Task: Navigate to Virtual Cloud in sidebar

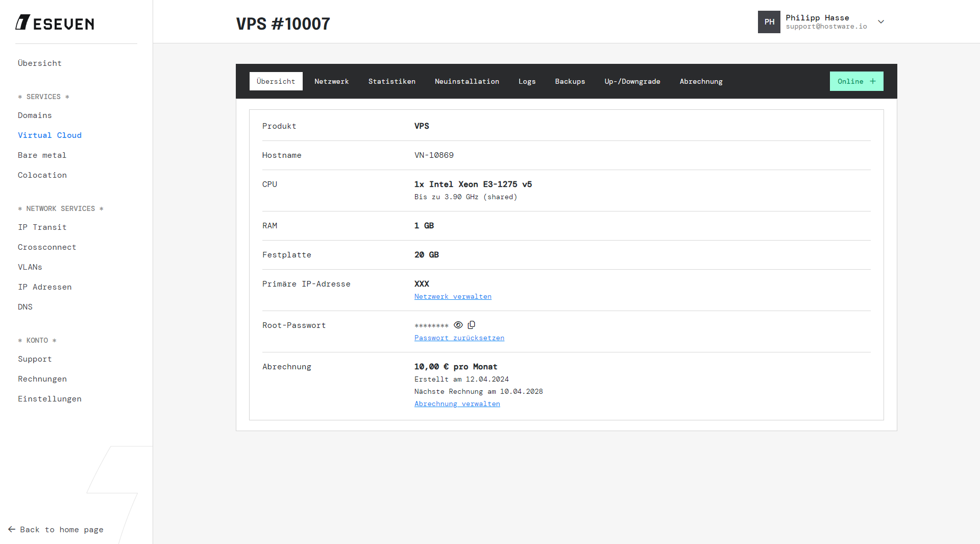Action: point(50,135)
